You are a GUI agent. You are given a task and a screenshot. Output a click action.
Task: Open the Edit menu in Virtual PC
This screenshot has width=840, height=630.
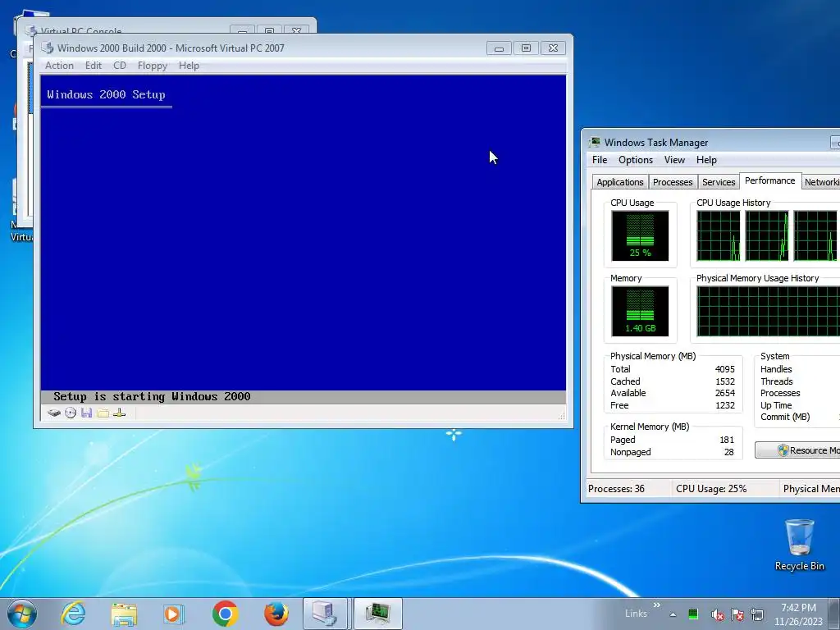coord(94,66)
